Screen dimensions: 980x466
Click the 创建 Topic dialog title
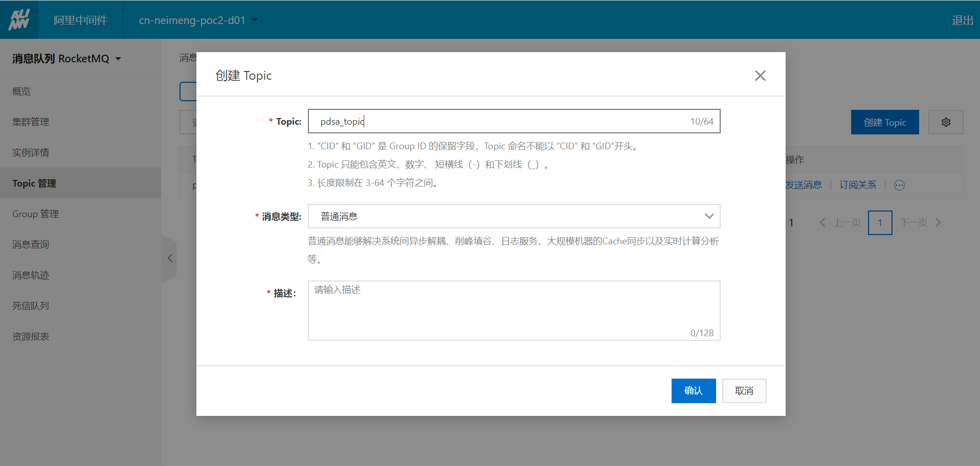[243, 76]
